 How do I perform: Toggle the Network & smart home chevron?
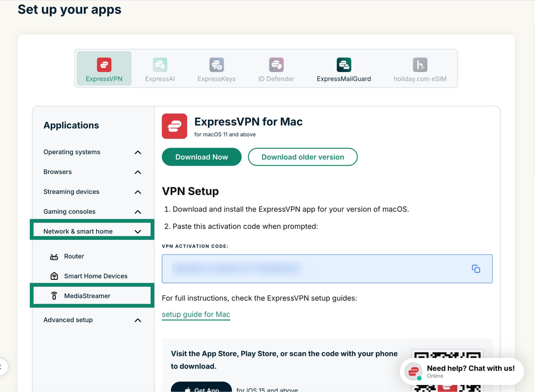tap(138, 232)
